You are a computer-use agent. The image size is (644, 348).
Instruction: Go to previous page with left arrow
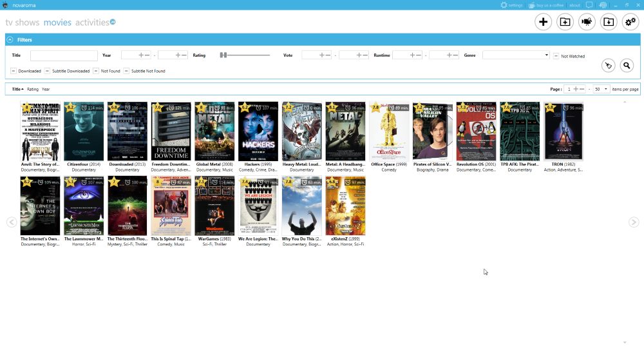pos(12,222)
